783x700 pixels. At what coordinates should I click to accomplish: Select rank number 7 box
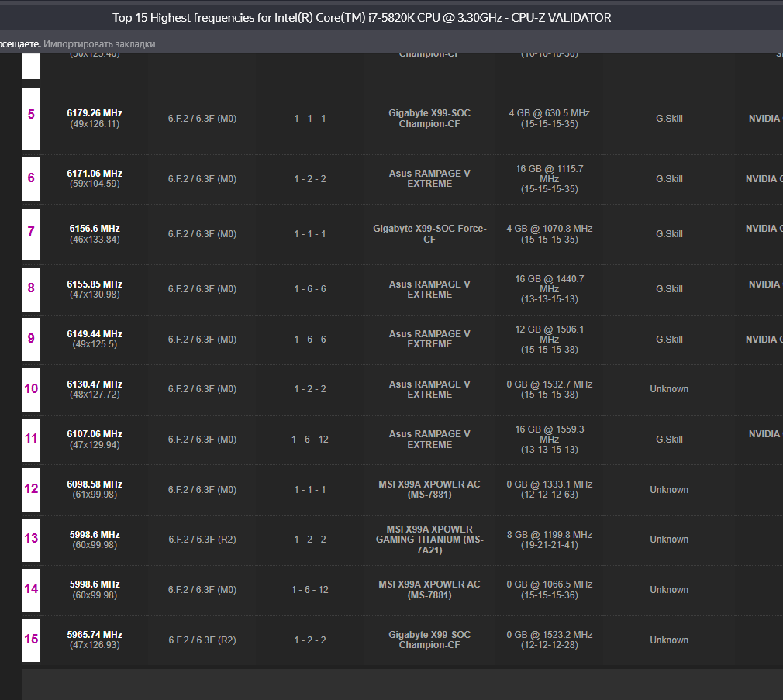point(31,234)
